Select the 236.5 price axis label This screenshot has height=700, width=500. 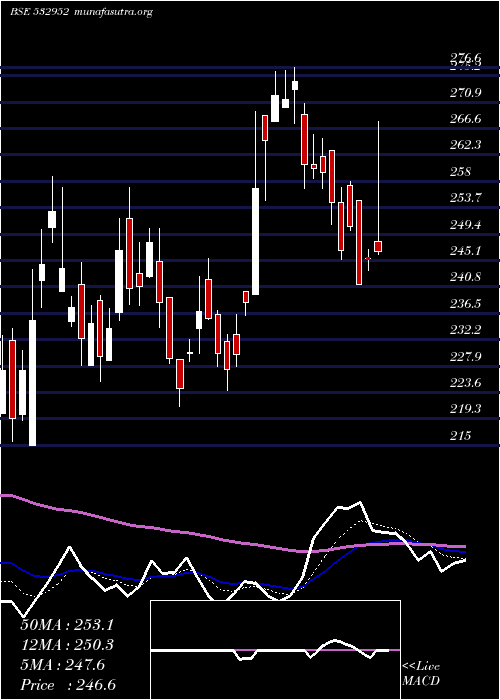pyautogui.click(x=465, y=304)
